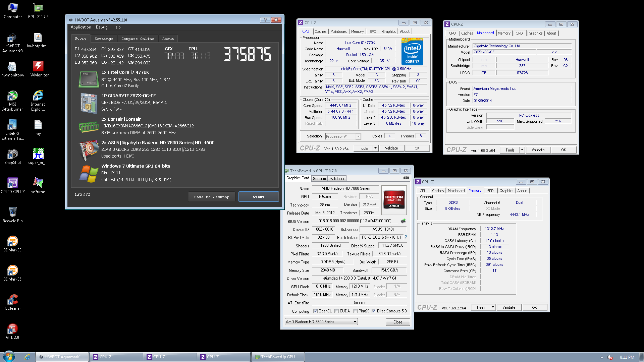
Task: Open the About tab in Aquamark
Action: 168,39
